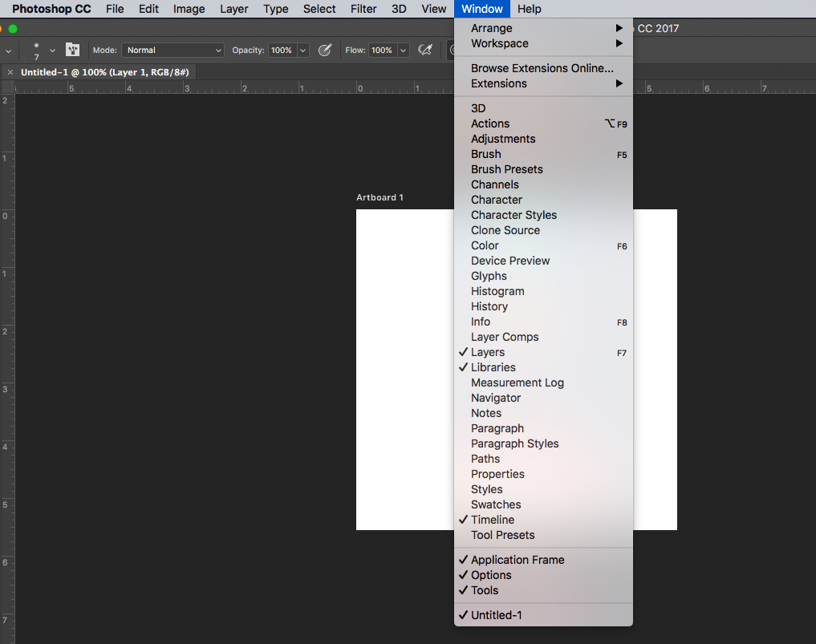Show the Layer Comps panel
Viewport: 816px width, 644px height.
pyautogui.click(x=543, y=337)
